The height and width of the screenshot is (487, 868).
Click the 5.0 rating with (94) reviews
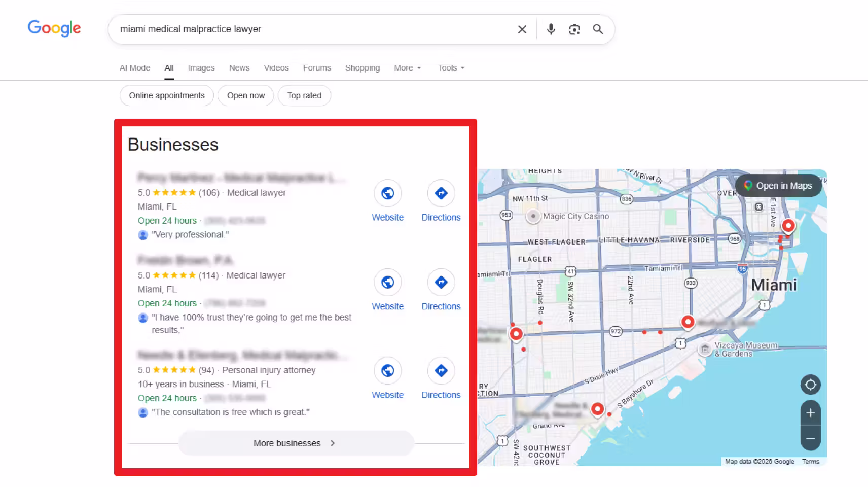(176, 370)
